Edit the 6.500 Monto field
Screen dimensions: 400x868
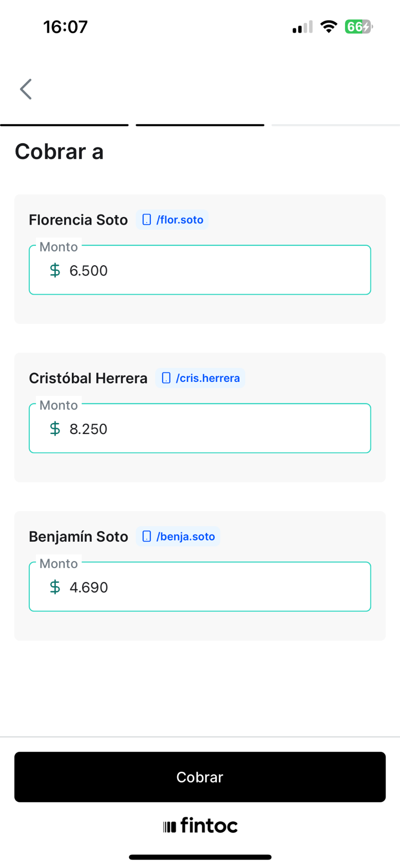200,270
